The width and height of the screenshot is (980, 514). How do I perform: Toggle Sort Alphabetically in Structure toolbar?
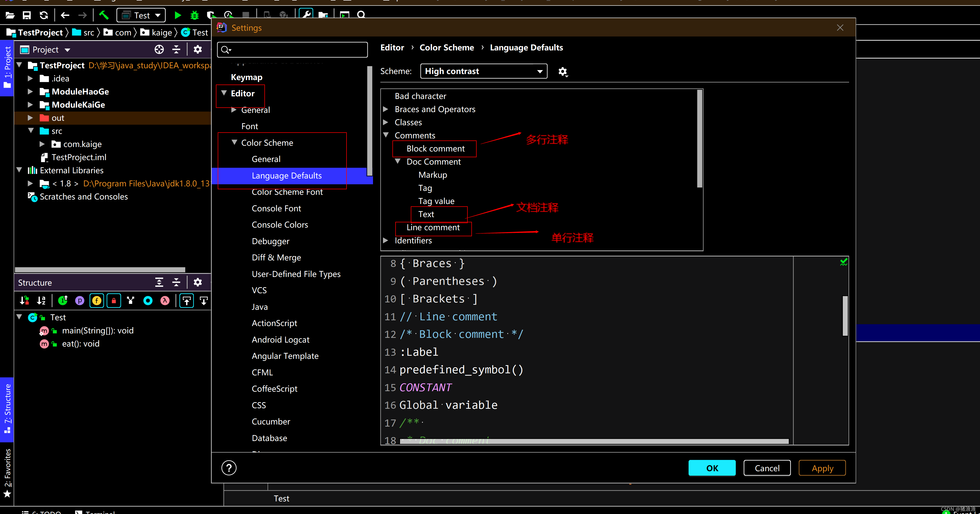(x=41, y=300)
